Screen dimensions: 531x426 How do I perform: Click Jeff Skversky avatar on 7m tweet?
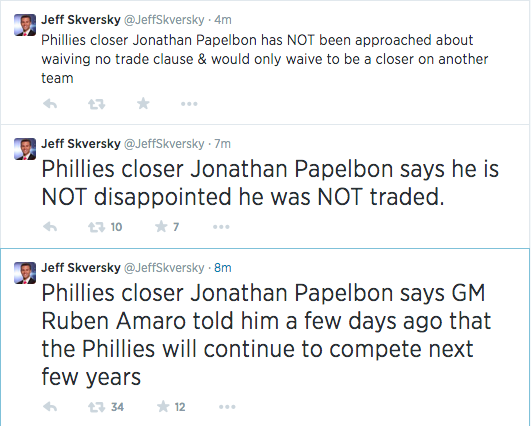[25, 149]
